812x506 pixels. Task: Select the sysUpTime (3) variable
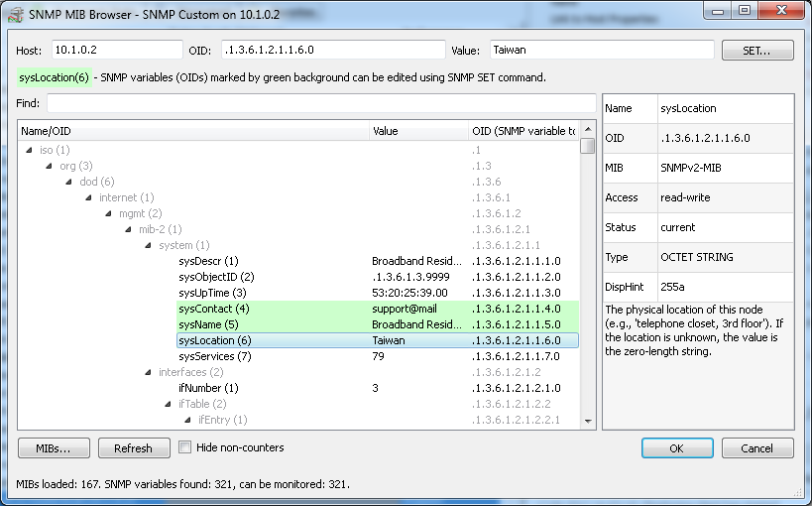coord(212,293)
